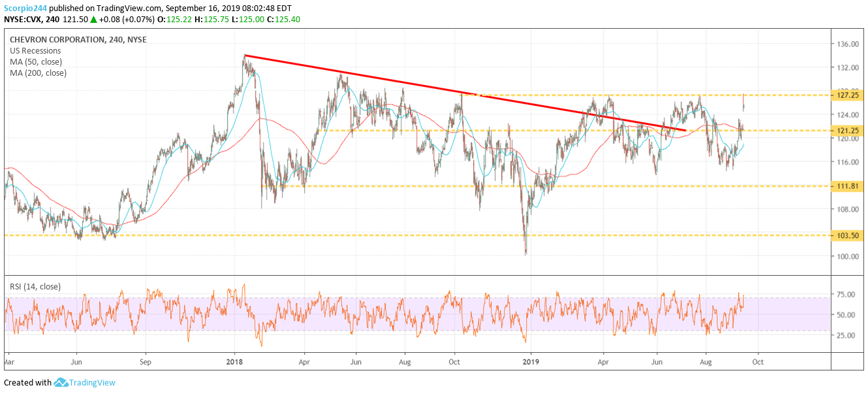Select the MA (200, close) indicator label
868x394 pixels.
click(38, 73)
